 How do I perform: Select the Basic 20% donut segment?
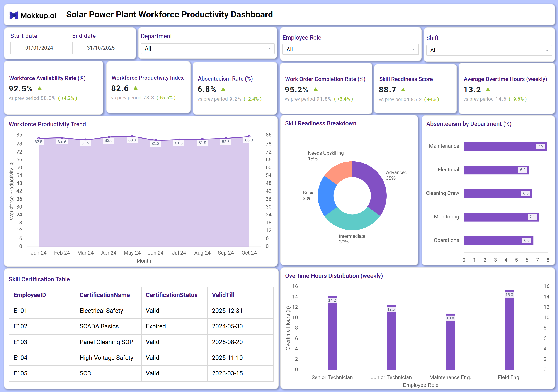327,196
